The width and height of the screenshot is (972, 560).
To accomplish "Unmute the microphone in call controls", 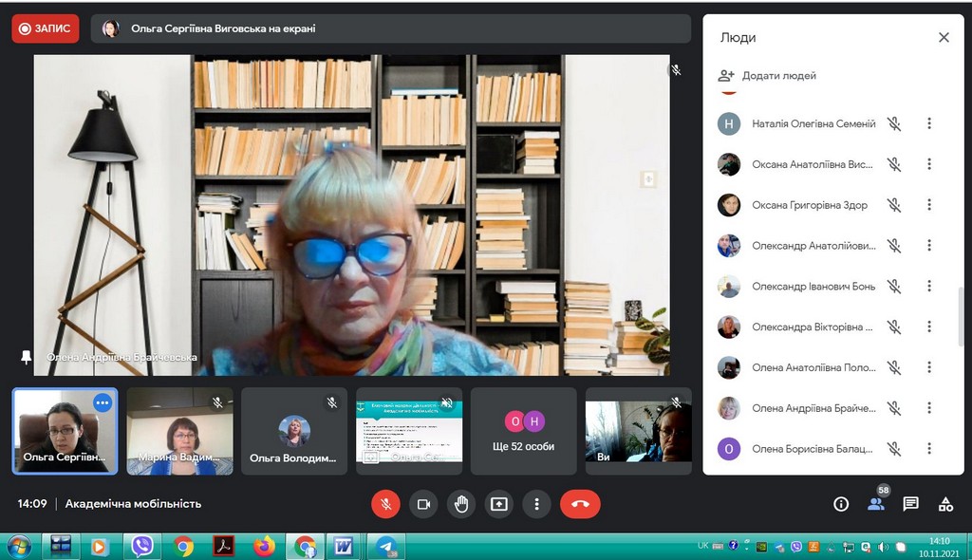I will tap(385, 504).
